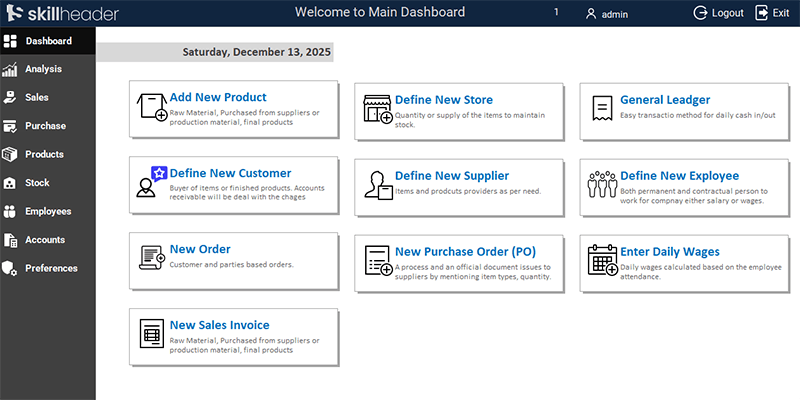Select Products from the left sidebar
This screenshot has height=400, width=800.
click(x=44, y=155)
